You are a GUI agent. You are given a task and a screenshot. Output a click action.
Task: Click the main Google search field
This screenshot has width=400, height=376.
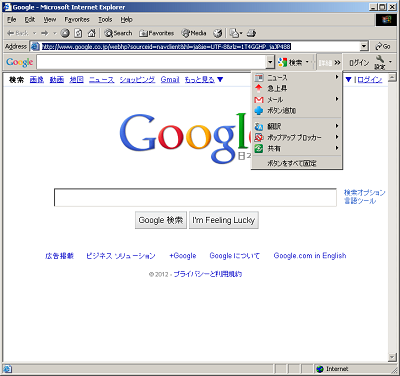point(195,197)
